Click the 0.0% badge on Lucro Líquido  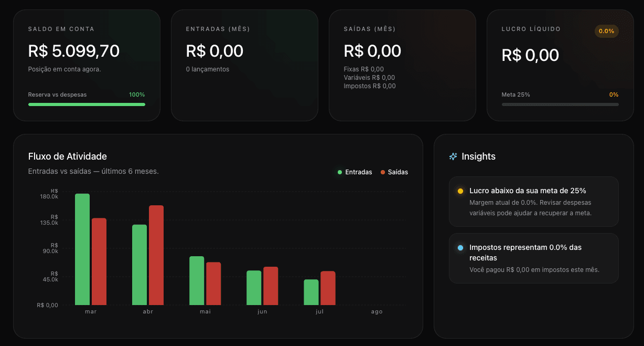pos(607,31)
